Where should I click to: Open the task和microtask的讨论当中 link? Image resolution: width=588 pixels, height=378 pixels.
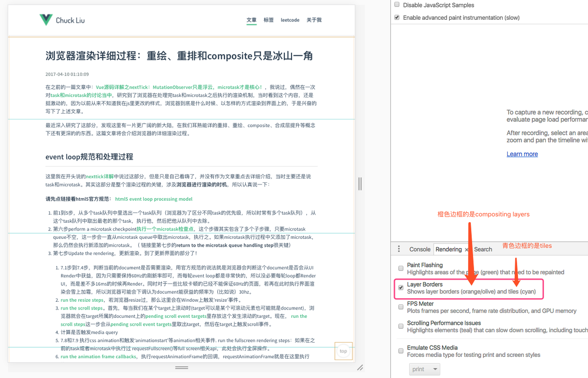click(x=81, y=95)
